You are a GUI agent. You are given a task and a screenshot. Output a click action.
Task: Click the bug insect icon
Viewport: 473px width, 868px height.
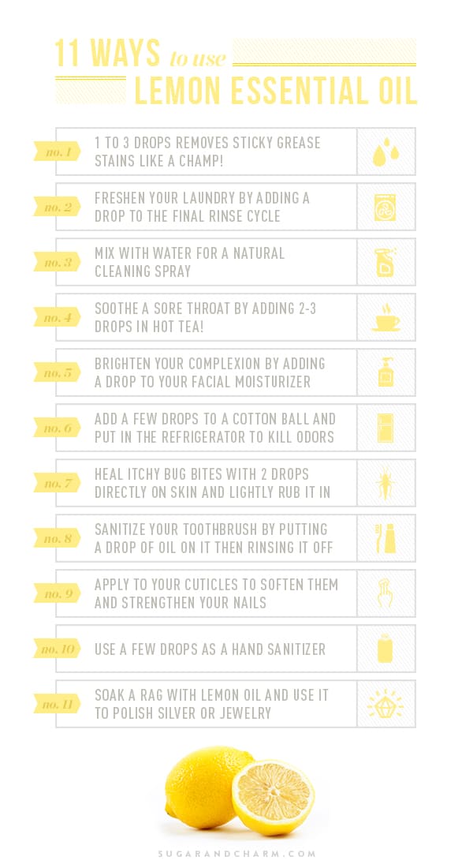click(385, 483)
